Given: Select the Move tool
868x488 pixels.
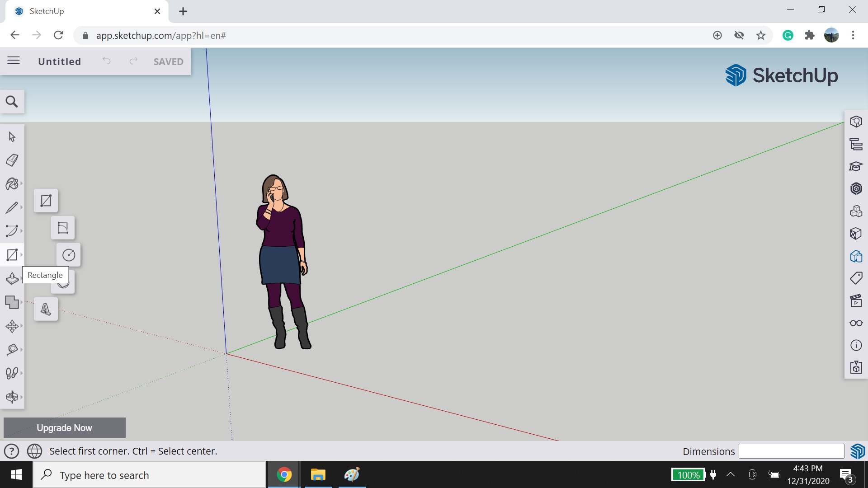Looking at the screenshot, I should (12, 326).
